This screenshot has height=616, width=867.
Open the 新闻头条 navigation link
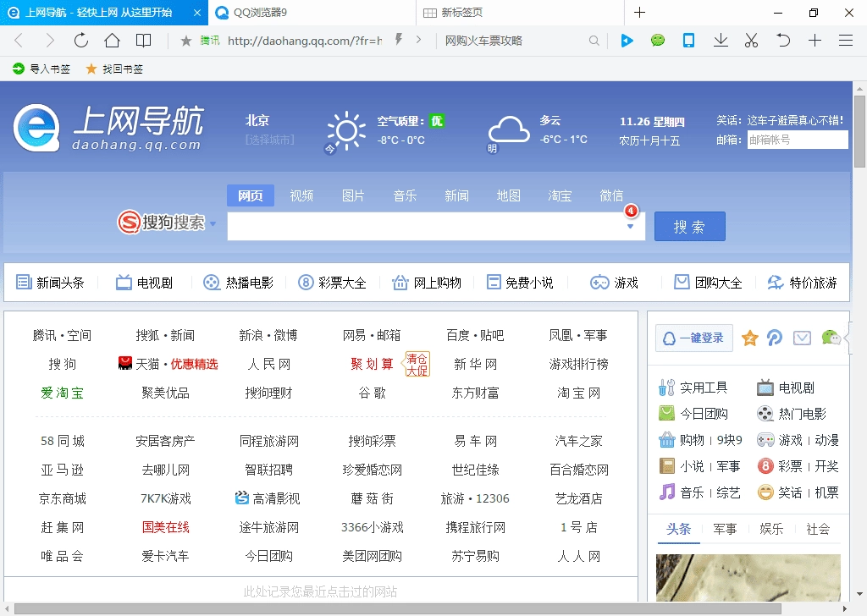[50, 283]
